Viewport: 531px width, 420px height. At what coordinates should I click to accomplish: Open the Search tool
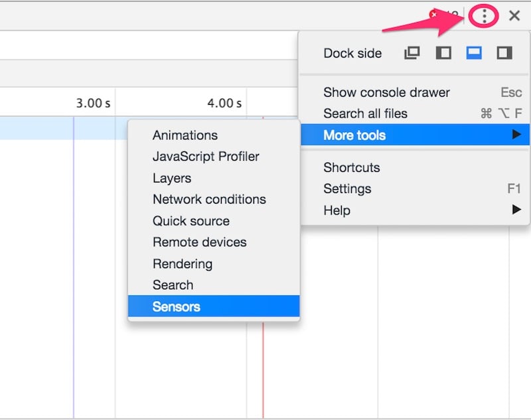214,285
